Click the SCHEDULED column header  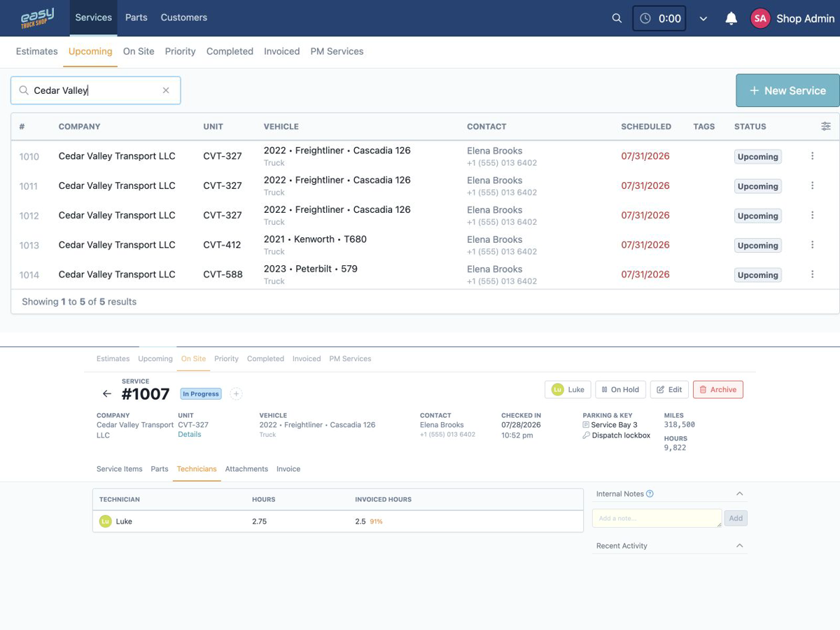(x=645, y=127)
